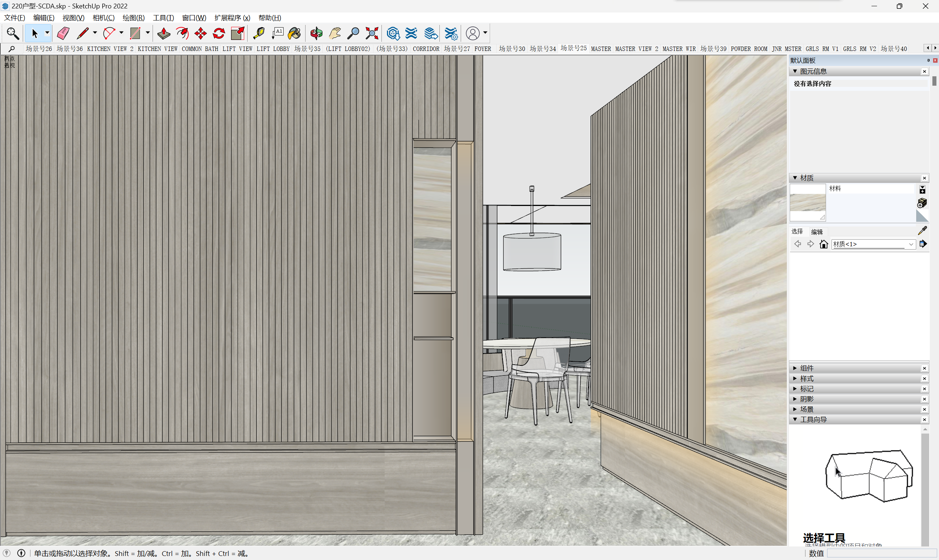The width and height of the screenshot is (939, 560).
Task: Select the A1 Text label tool
Action: (x=278, y=33)
